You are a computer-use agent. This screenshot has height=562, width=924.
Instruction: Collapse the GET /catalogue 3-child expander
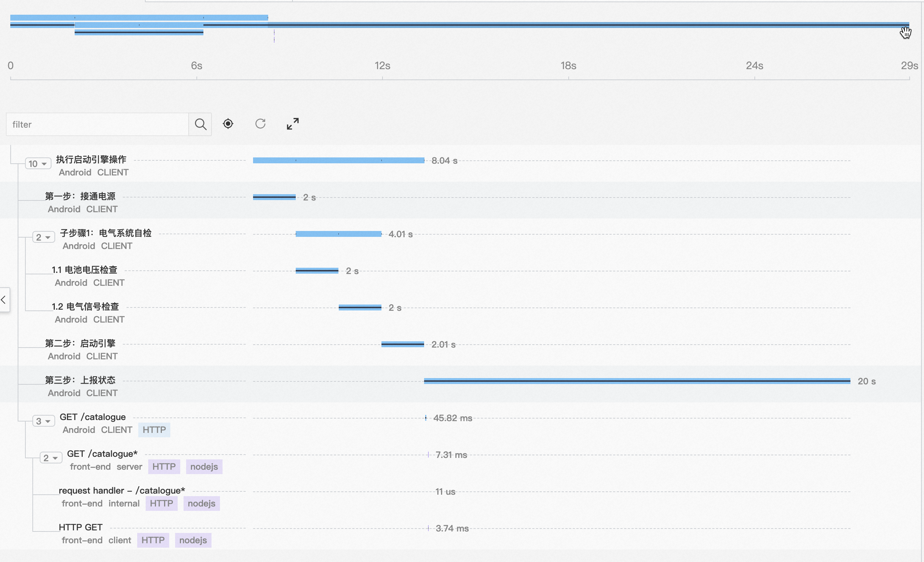43,421
